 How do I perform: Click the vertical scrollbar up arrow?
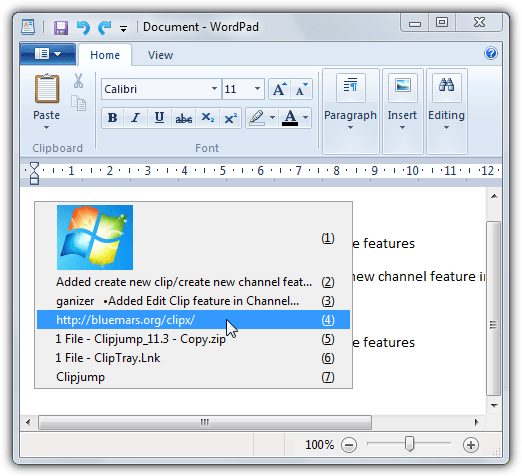(494, 196)
